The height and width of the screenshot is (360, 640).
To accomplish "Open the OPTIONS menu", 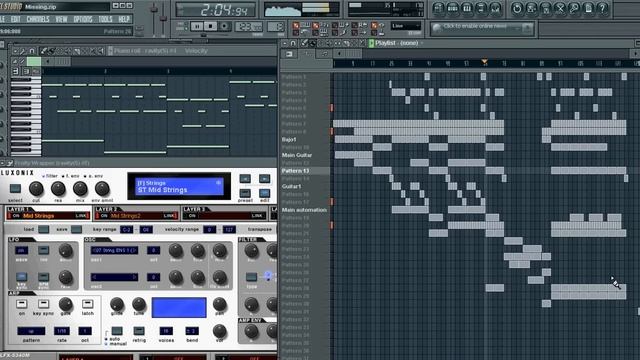I will click(x=83, y=19).
